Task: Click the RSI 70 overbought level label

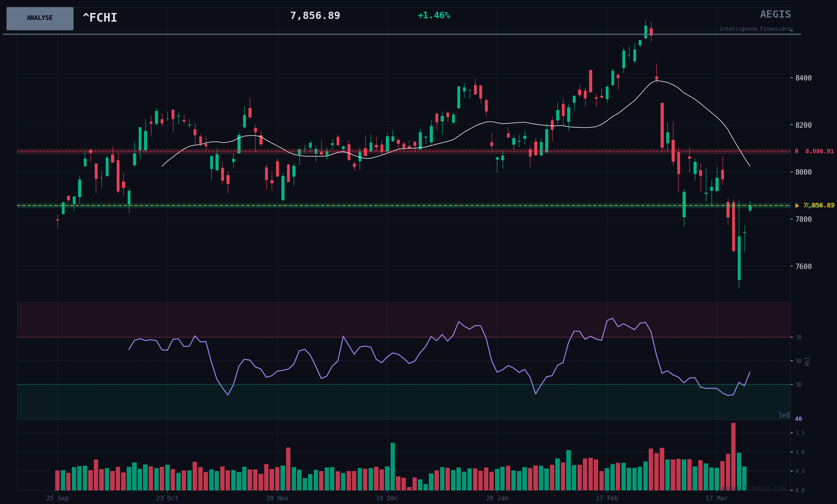Action: (x=798, y=337)
